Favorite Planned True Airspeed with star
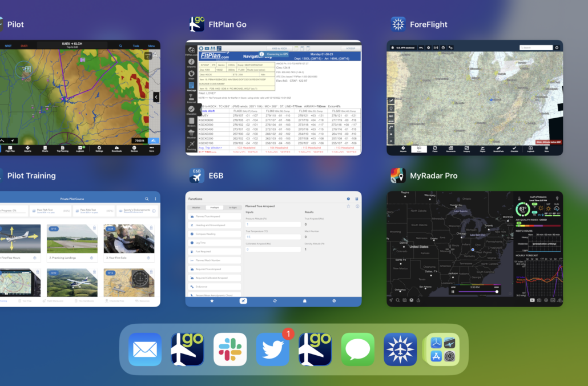The height and width of the screenshot is (386, 588). pos(348,206)
